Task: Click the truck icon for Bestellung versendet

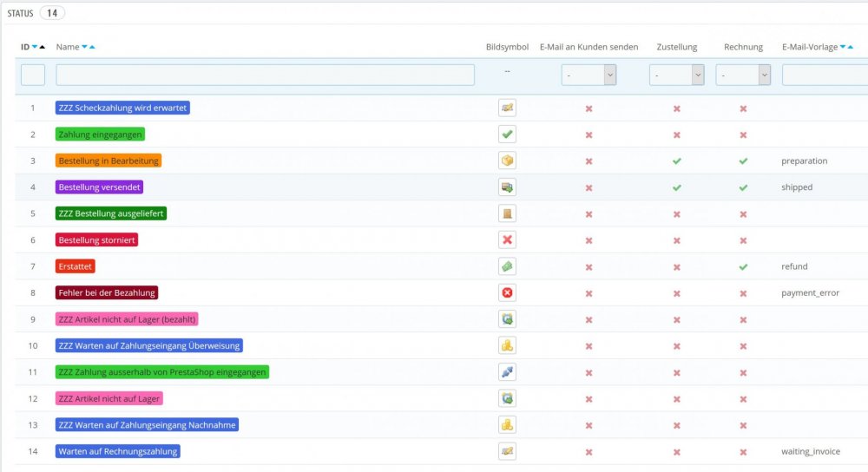Action: 507,187
